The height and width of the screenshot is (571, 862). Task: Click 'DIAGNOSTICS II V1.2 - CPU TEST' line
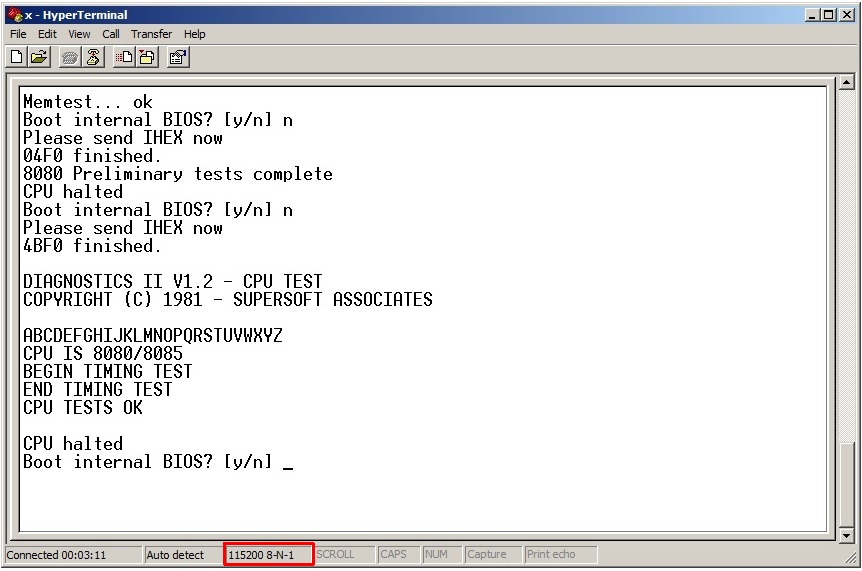tap(173, 282)
